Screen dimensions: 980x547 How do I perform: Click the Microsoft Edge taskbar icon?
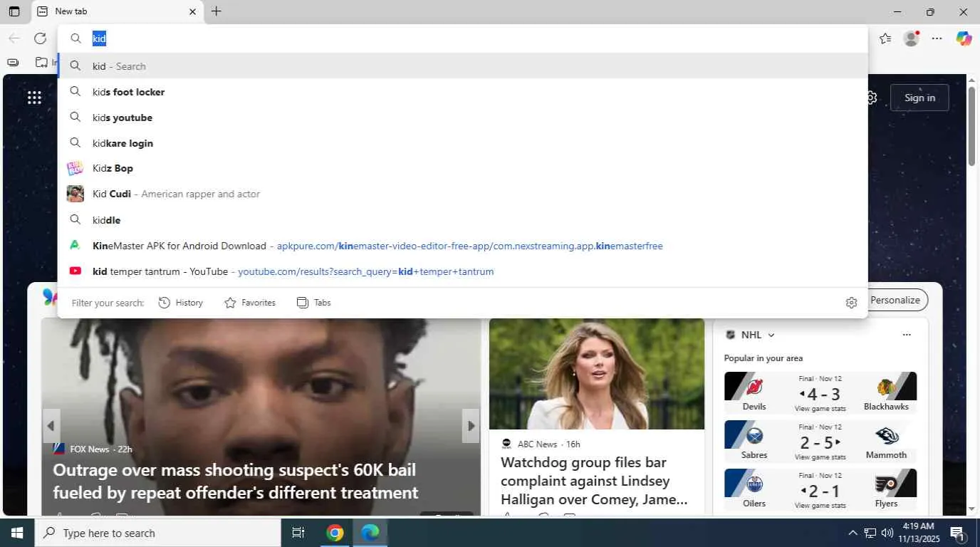click(370, 533)
